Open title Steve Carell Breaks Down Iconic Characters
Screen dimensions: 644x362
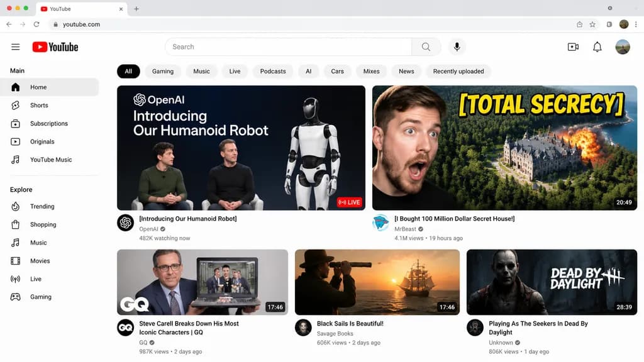[189, 328]
